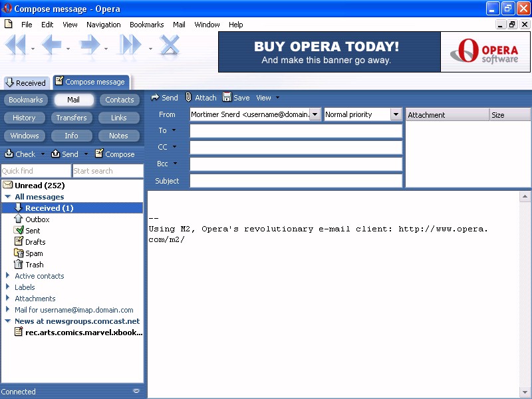The height and width of the screenshot is (399, 532).
Task: Open the Bookmarks panel button
Action: click(x=26, y=100)
